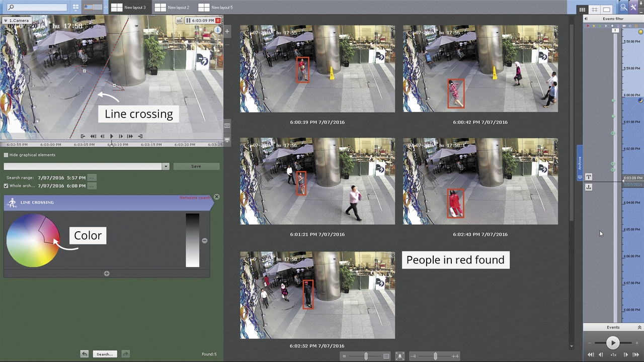Viewport: 644px width, 362px height.
Task: Click the undo search arrow icon
Action: (85, 354)
